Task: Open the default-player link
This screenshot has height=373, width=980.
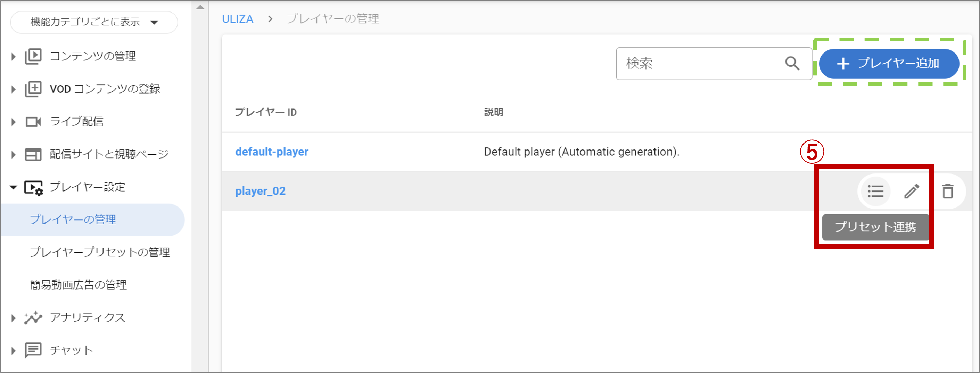Action: 272,152
